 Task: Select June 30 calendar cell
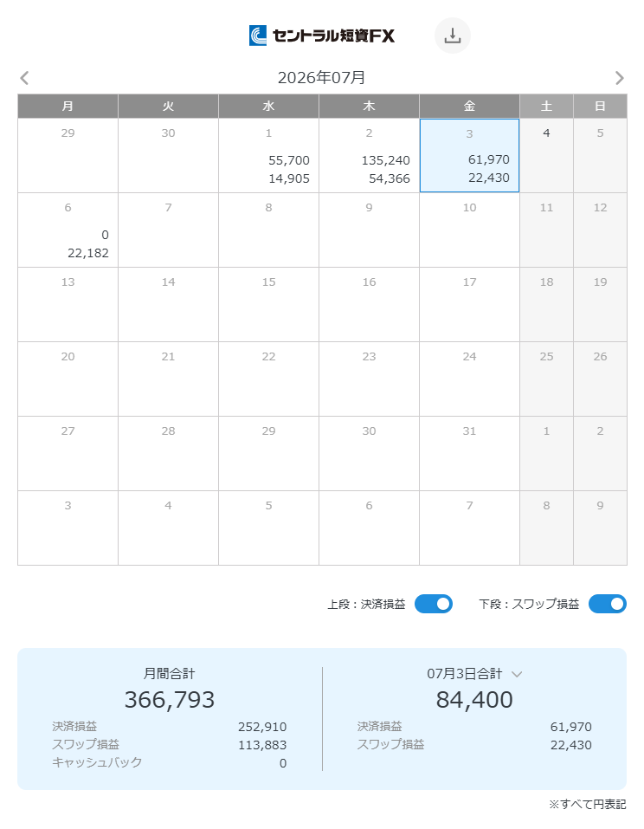(168, 155)
